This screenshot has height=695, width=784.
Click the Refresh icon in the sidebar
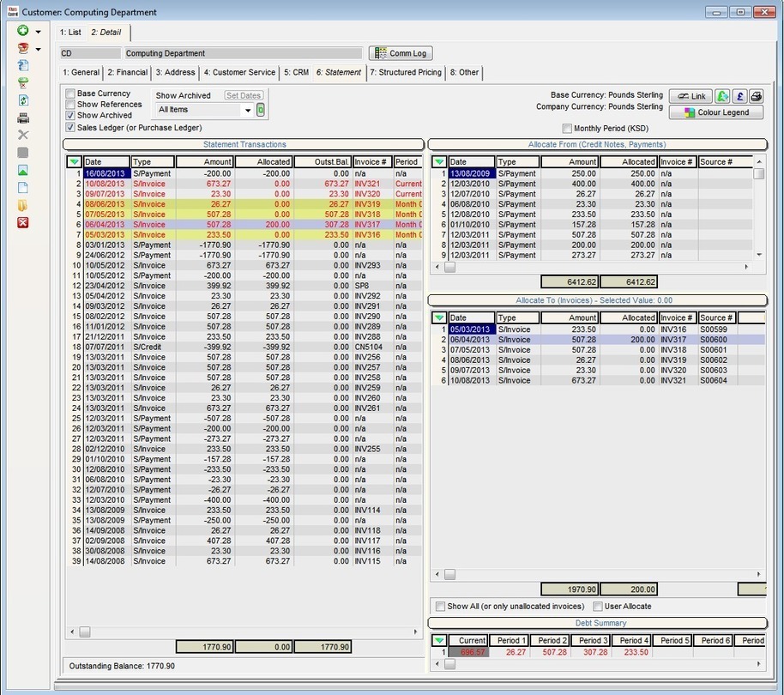pos(23,100)
